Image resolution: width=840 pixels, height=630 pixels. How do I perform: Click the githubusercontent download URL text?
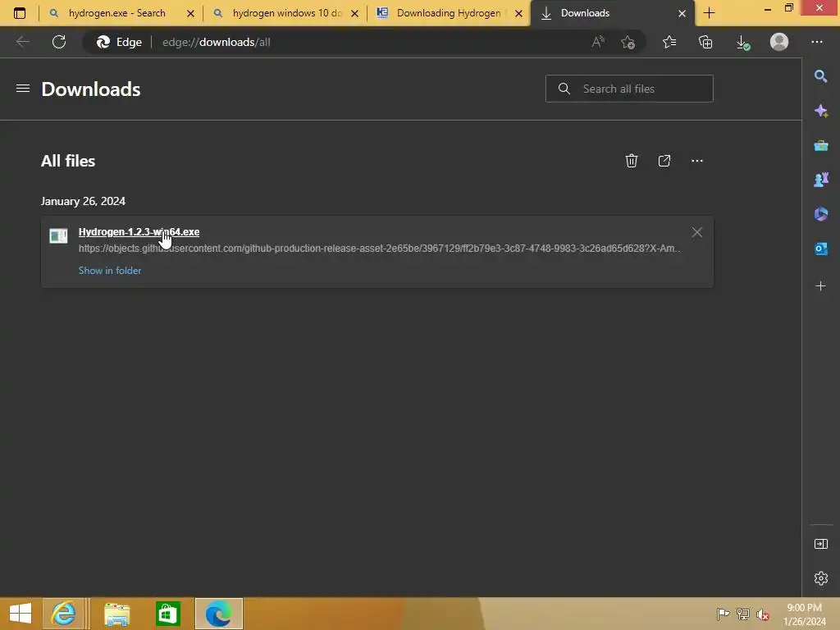coord(379,248)
